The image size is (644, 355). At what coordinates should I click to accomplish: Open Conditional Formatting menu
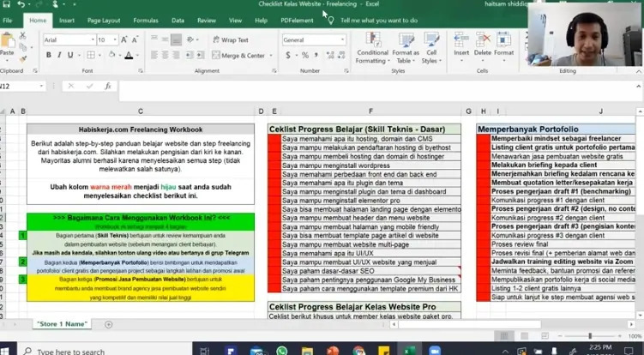(372, 48)
